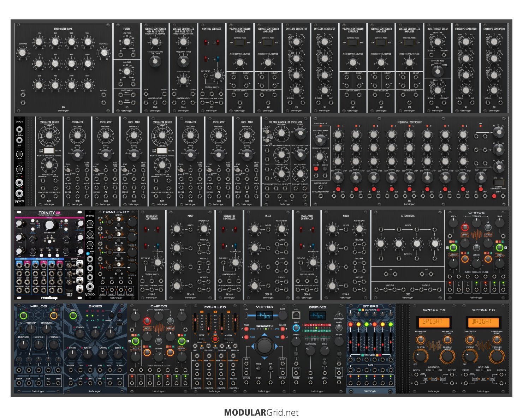
Task: Click the first Mixer's Master Gain knob
Action: click(204, 229)
